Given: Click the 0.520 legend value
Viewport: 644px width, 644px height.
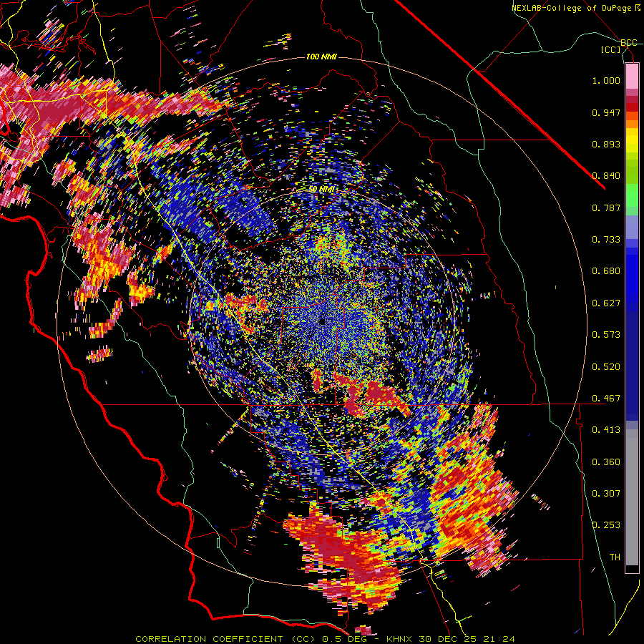Looking at the screenshot, I should tap(606, 367).
